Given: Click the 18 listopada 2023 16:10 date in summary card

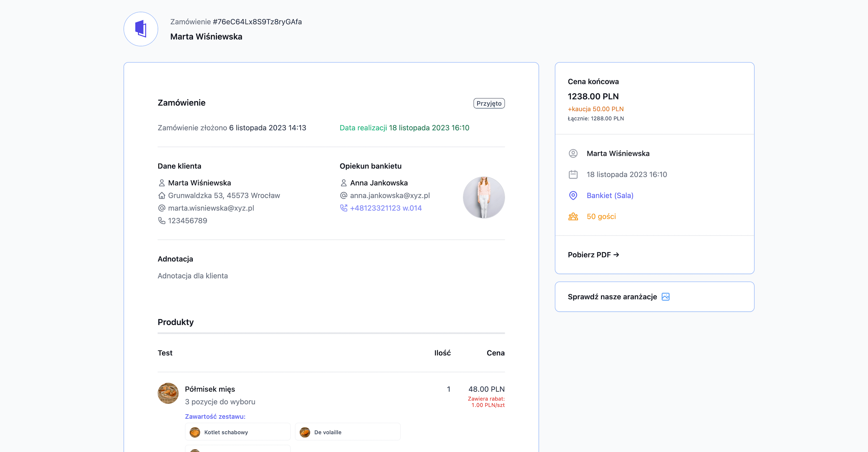Looking at the screenshot, I should tap(627, 174).
